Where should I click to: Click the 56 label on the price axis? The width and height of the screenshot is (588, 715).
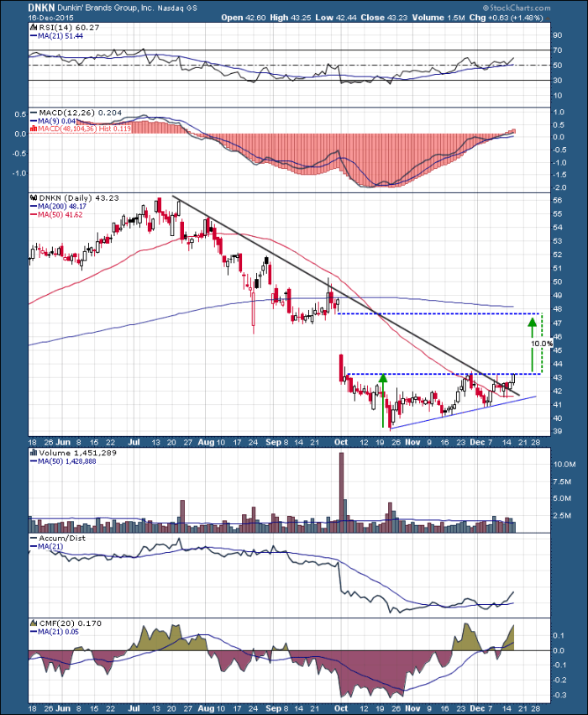click(558, 200)
